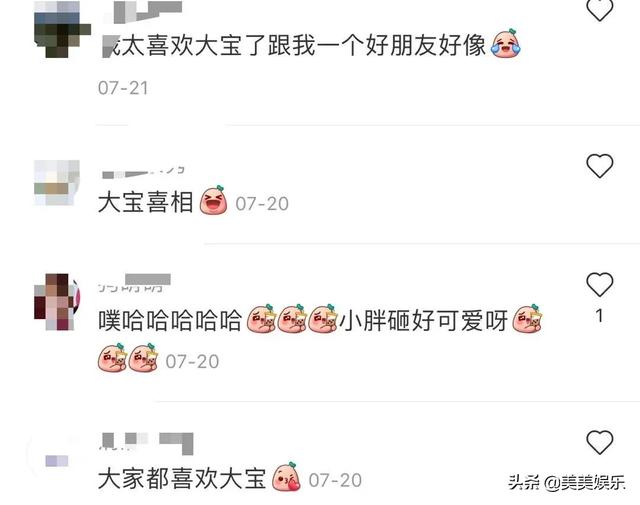Like the top comment about 好朋友好像
The width and height of the screenshot is (640, 505).
pos(600,9)
